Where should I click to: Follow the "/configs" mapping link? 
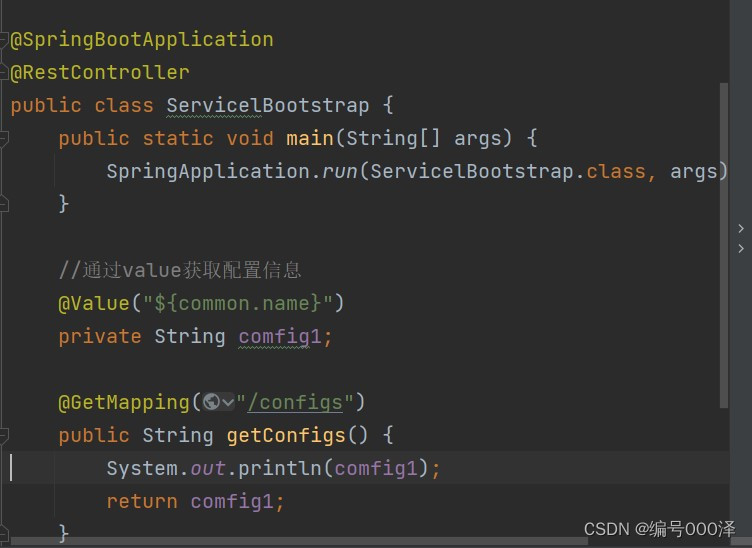point(295,402)
